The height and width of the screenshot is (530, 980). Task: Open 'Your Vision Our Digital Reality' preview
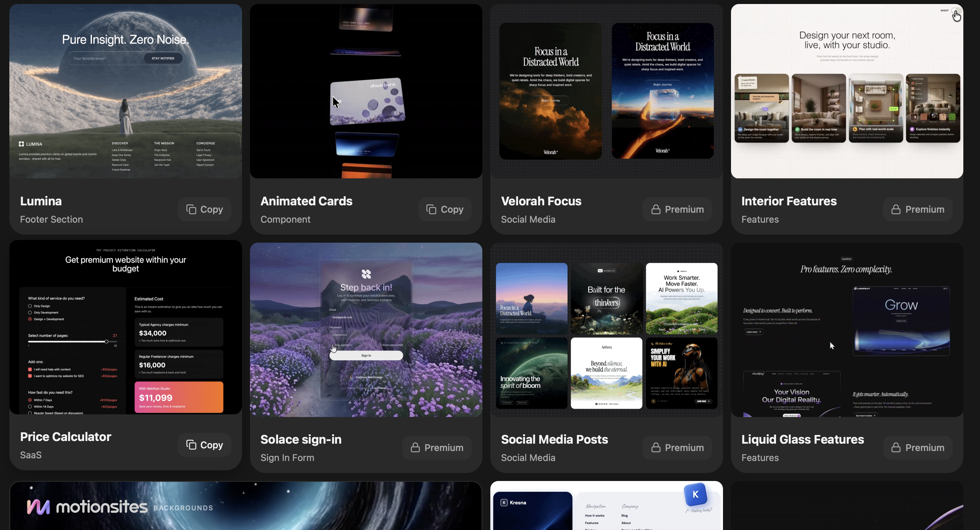coord(792,394)
